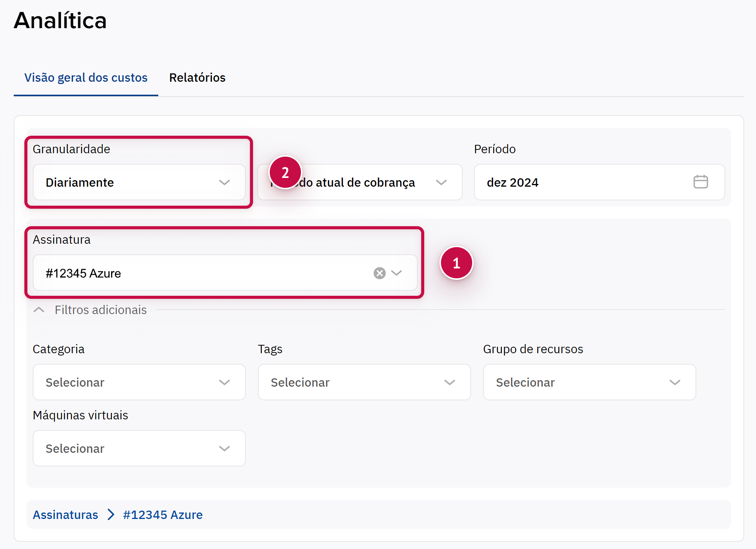Collapse the Filtros adicionais section
The width and height of the screenshot is (756, 549).
click(x=39, y=310)
